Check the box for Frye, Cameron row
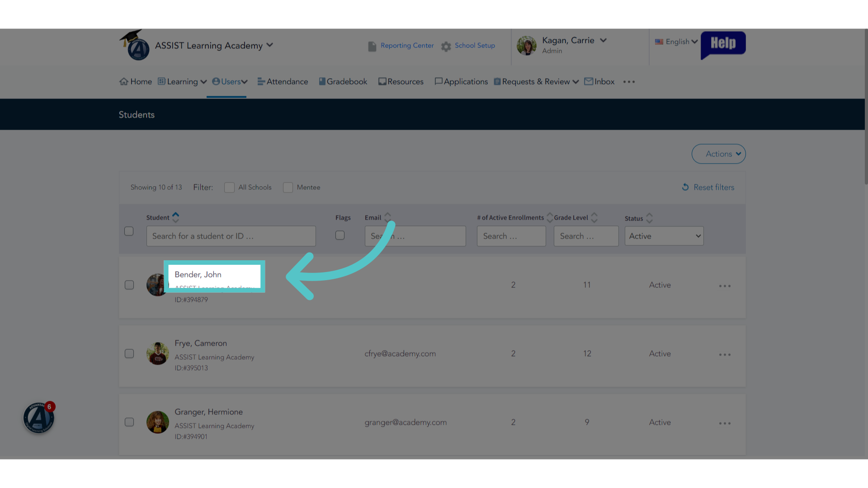Image resolution: width=868 pixels, height=488 pixels. pos(129,353)
